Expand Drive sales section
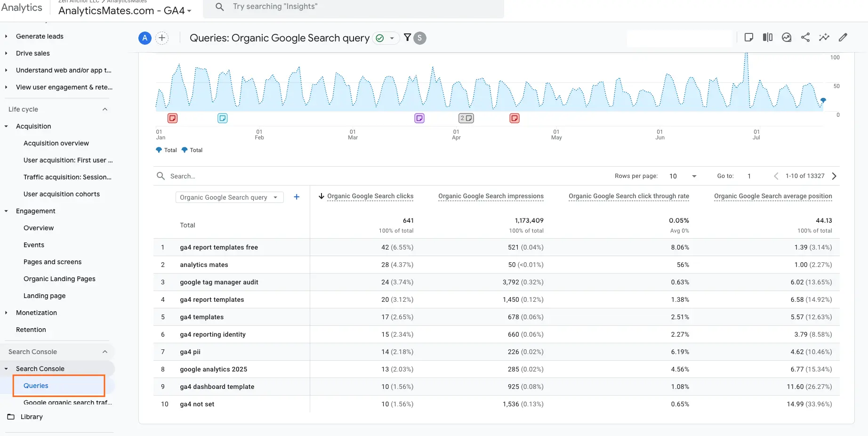Viewport: 868px width, 436px height. click(x=6, y=53)
